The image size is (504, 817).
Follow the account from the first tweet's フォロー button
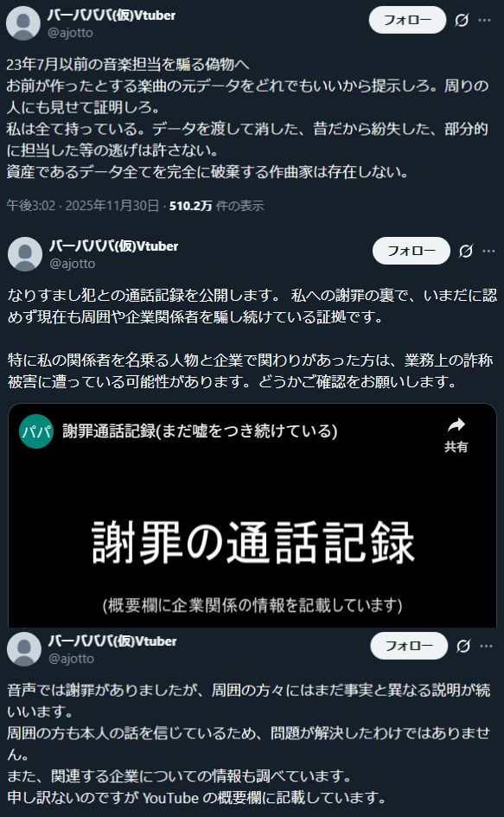pyautogui.click(x=407, y=21)
